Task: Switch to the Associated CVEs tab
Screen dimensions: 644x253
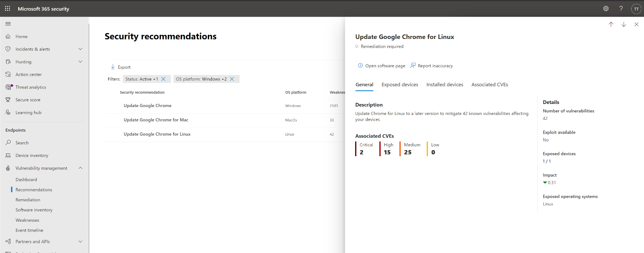Action: coord(490,85)
